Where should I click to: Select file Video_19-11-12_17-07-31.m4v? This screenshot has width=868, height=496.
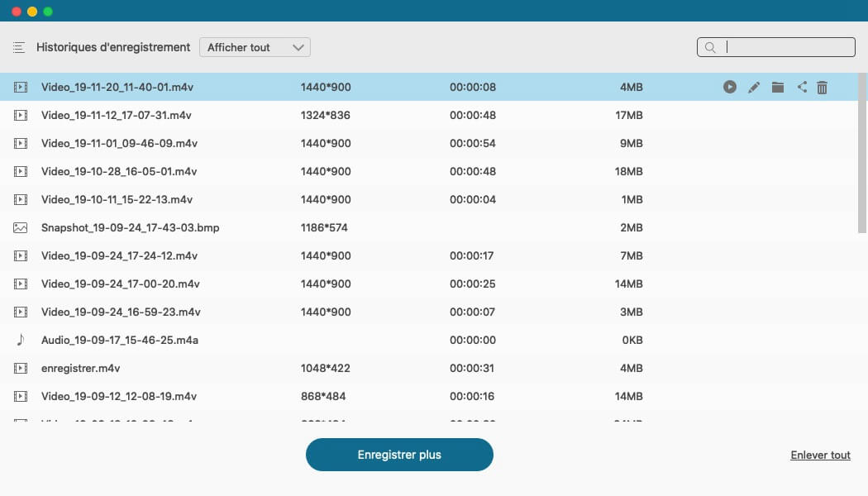click(x=117, y=115)
